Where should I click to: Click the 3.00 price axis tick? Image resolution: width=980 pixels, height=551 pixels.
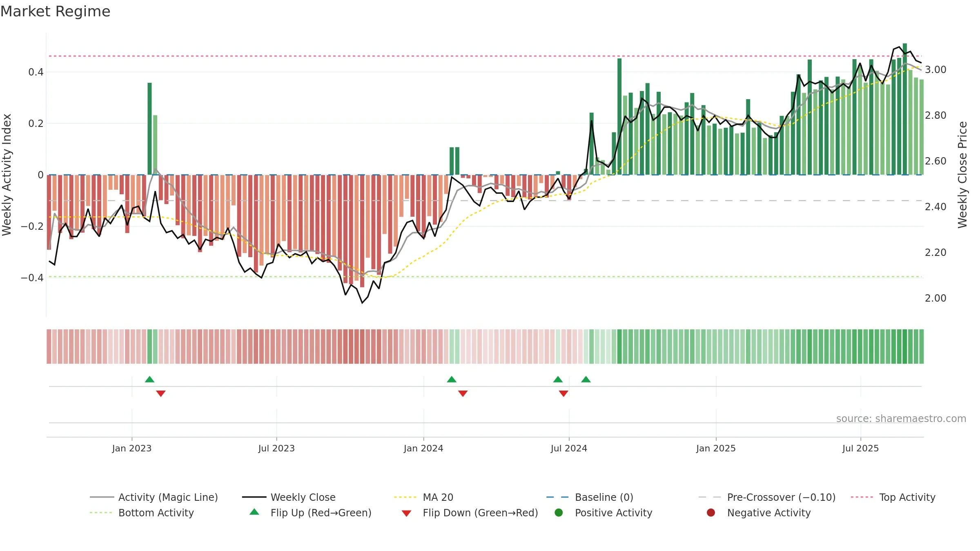935,70
